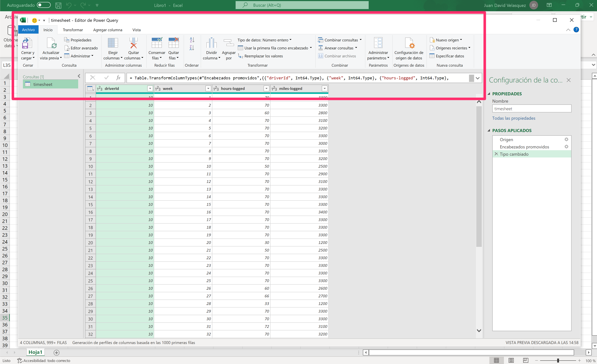Switch to the Inicio tab
The height and width of the screenshot is (364, 597).
48,30
